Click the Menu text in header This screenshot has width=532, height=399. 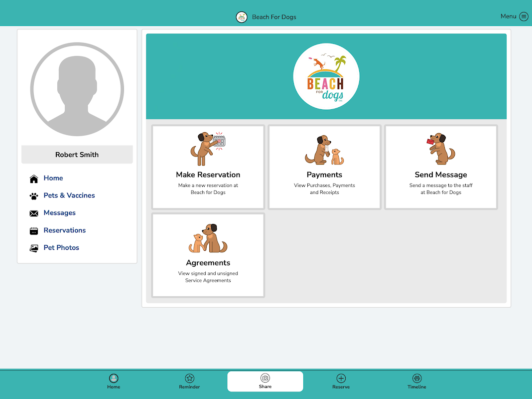click(508, 16)
